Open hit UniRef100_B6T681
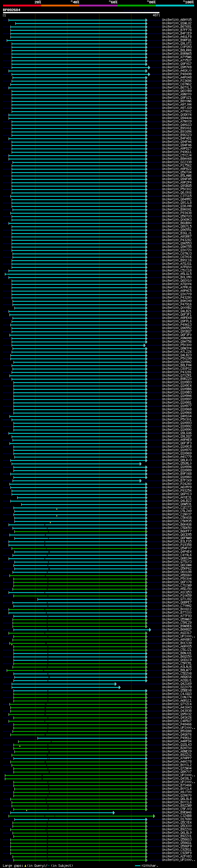The image size is (197, 868). (177, 26)
